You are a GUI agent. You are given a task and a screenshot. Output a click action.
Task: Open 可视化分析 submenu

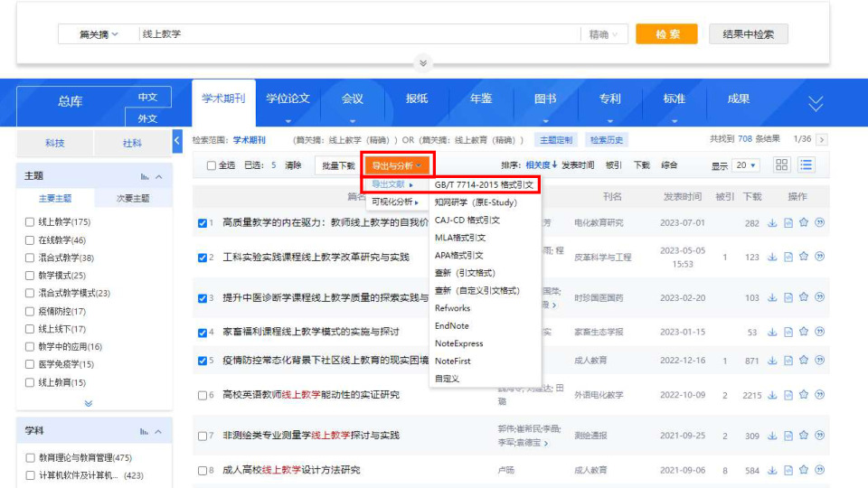(395, 202)
